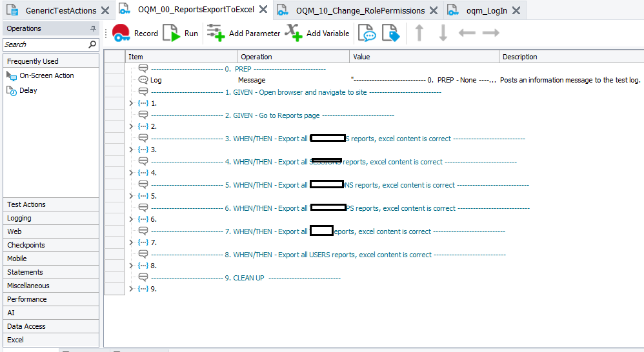Open the Checkpoints operations category

coord(26,245)
